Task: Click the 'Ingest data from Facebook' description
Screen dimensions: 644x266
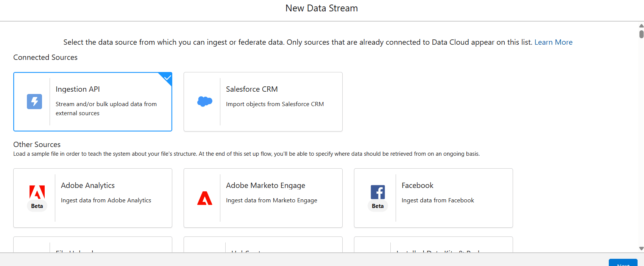Action: 438,200
